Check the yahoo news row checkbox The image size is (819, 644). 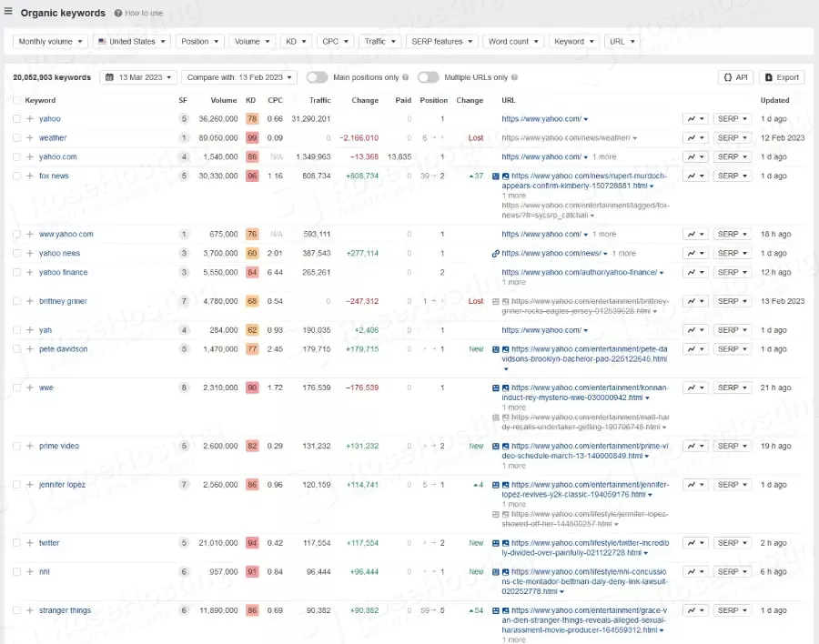(x=16, y=253)
